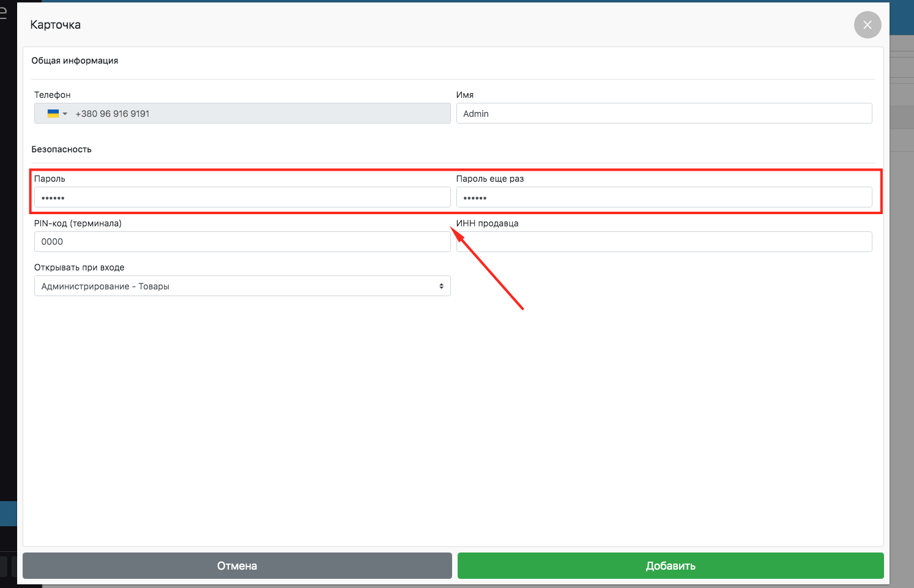Screen dimensions: 914x588
Task: Focus the Имя field containing Admin
Action: click(664, 114)
